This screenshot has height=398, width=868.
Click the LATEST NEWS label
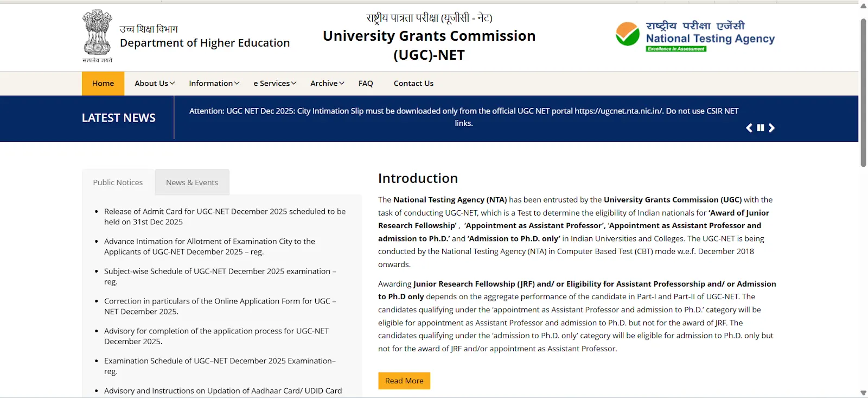[x=119, y=118]
